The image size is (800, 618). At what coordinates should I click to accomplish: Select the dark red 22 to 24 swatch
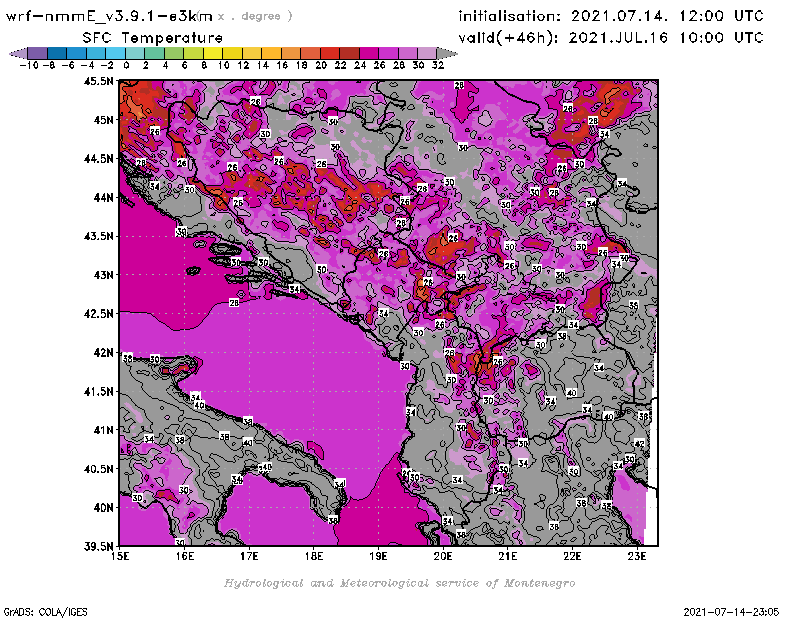tap(349, 54)
